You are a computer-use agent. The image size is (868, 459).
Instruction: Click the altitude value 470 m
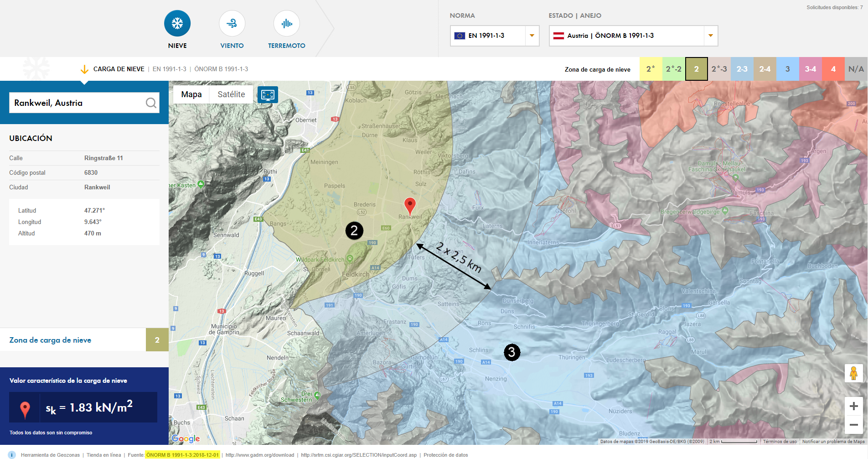[x=93, y=233]
